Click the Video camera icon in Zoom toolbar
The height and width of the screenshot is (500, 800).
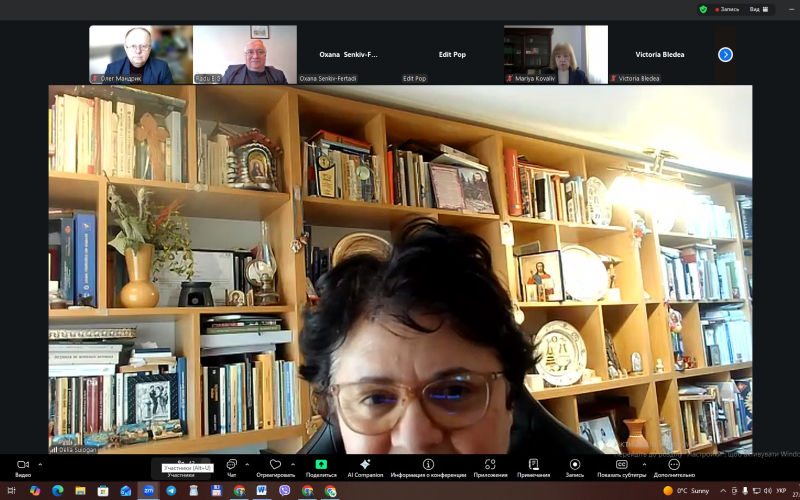(22, 465)
